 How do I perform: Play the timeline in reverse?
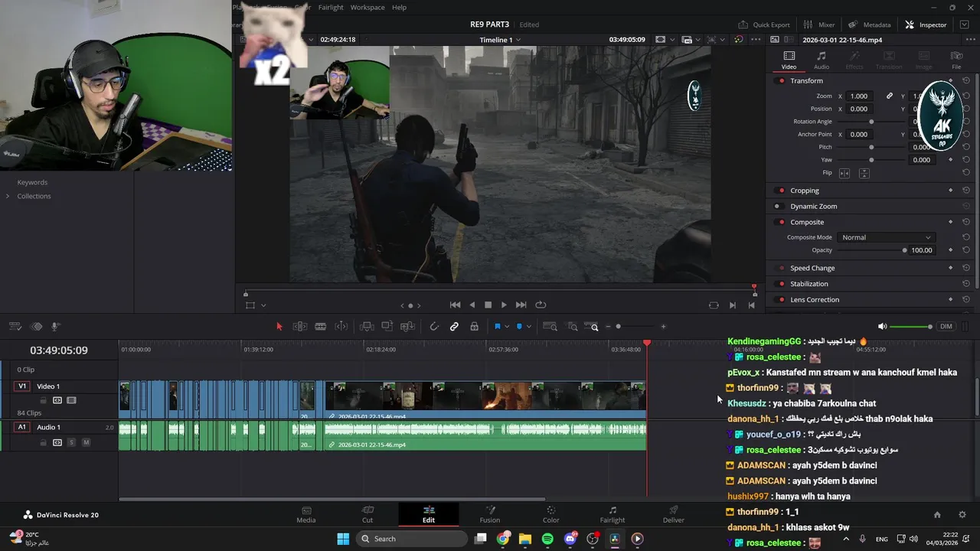pos(472,305)
